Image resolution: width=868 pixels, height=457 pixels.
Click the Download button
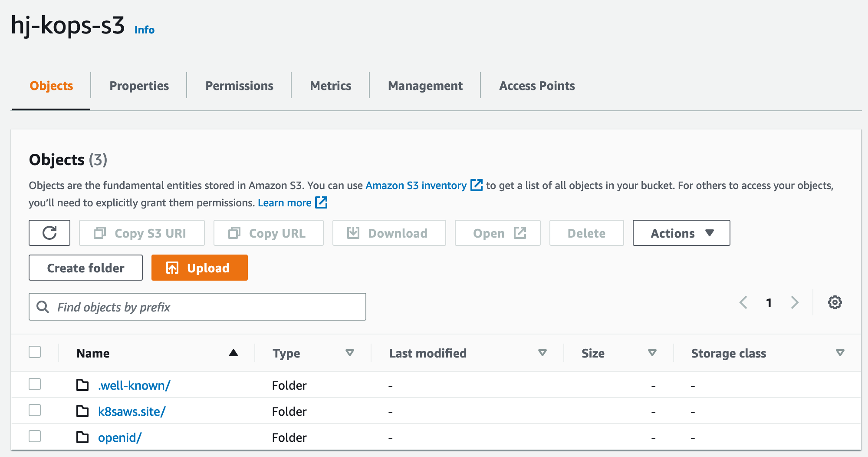pyautogui.click(x=389, y=233)
